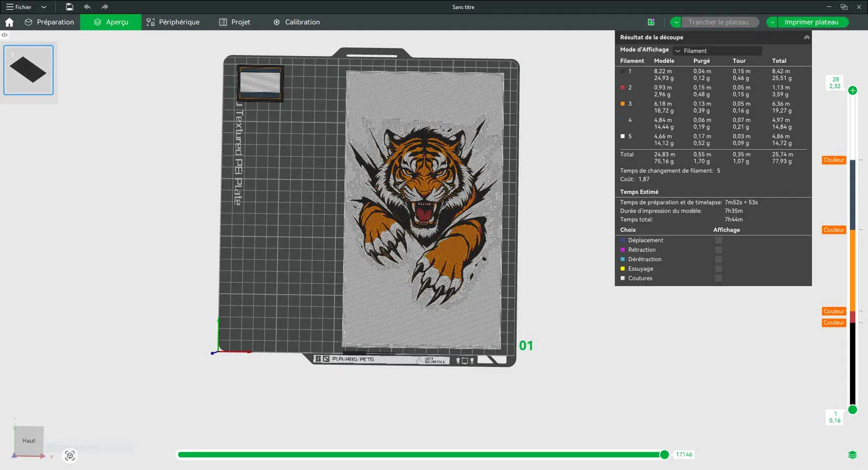This screenshot has height=470, width=868.
Task: Enable Déplacement display checkbox
Action: tap(718, 240)
